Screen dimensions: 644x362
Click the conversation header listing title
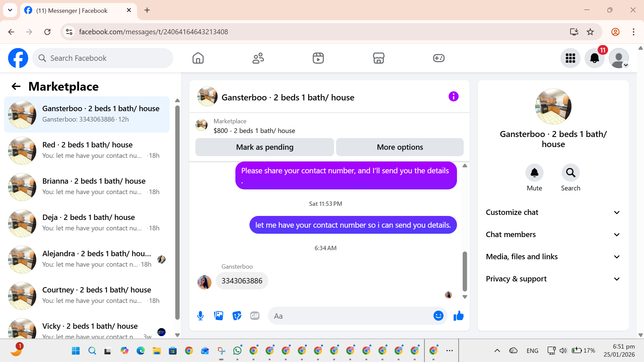[x=288, y=97]
